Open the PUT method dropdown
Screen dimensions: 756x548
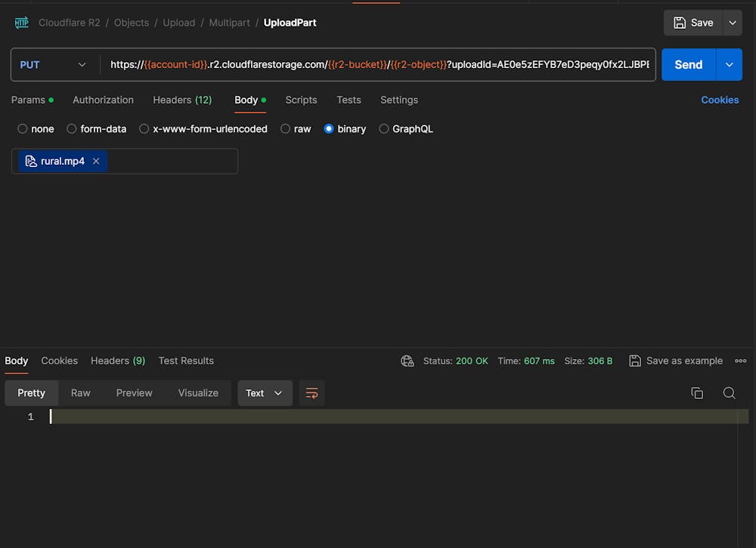[53, 64]
